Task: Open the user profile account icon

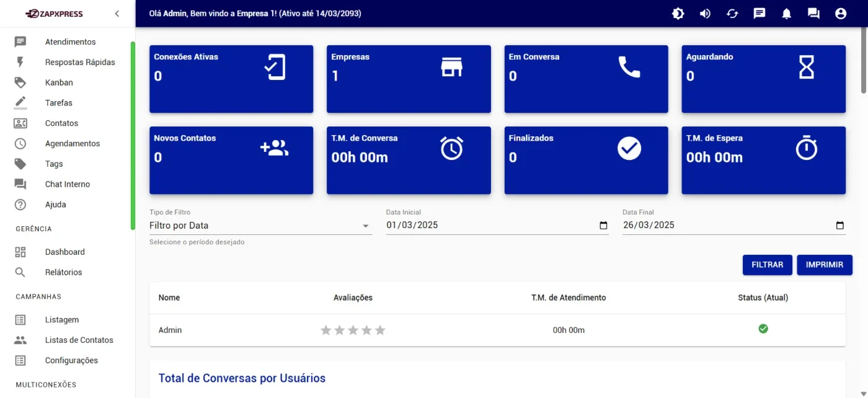Action: (x=841, y=14)
